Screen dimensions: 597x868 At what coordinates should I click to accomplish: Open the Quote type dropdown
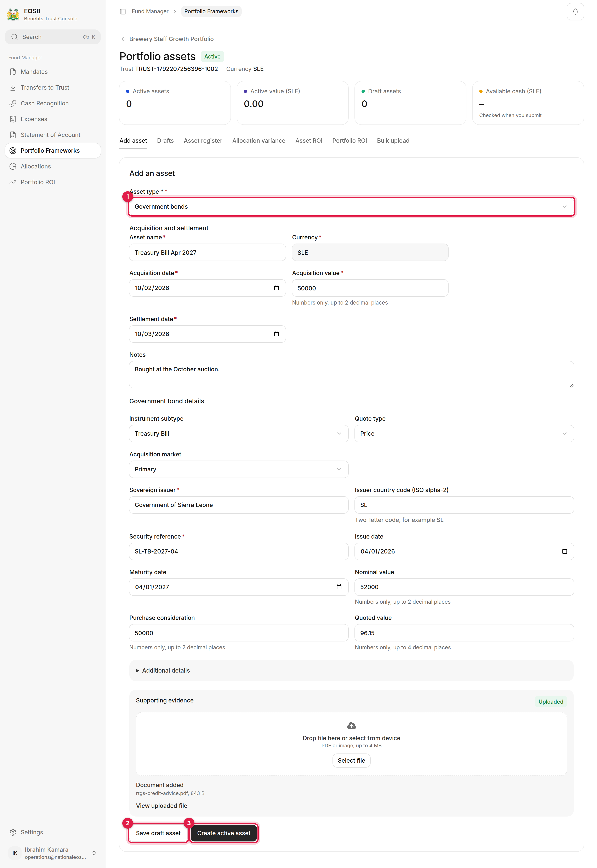point(464,433)
